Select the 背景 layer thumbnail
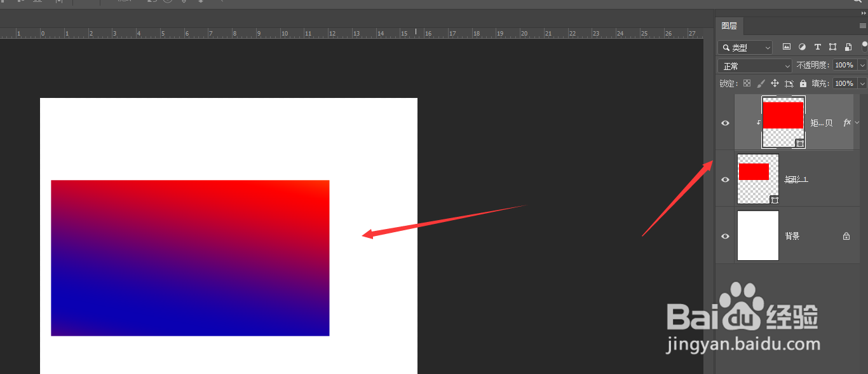Image resolution: width=868 pixels, height=374 pixels. (758, 235)
